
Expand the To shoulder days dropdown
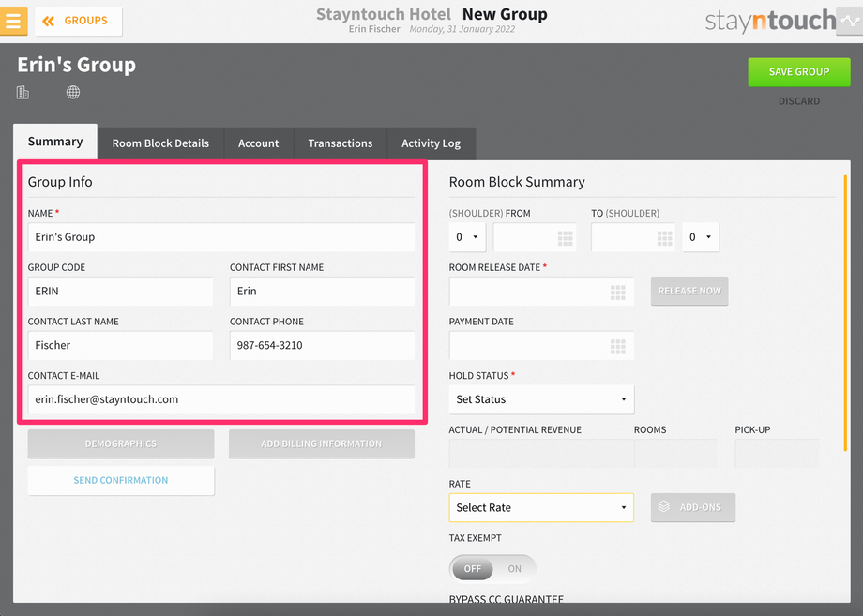click(701, 237)
